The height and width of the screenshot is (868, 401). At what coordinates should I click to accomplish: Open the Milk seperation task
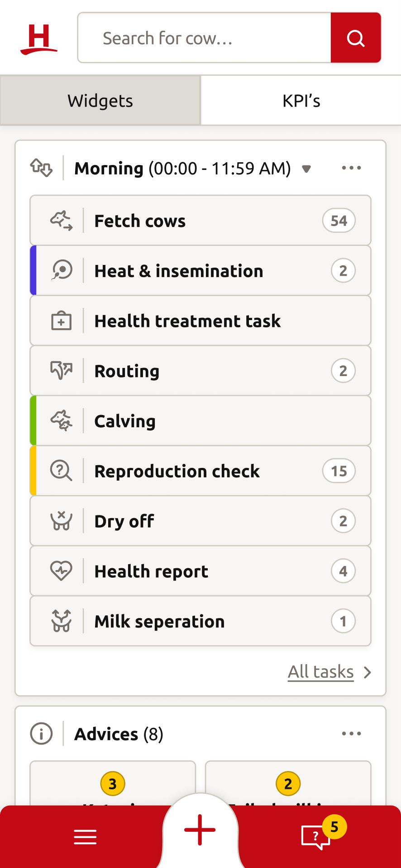(200, 621)
